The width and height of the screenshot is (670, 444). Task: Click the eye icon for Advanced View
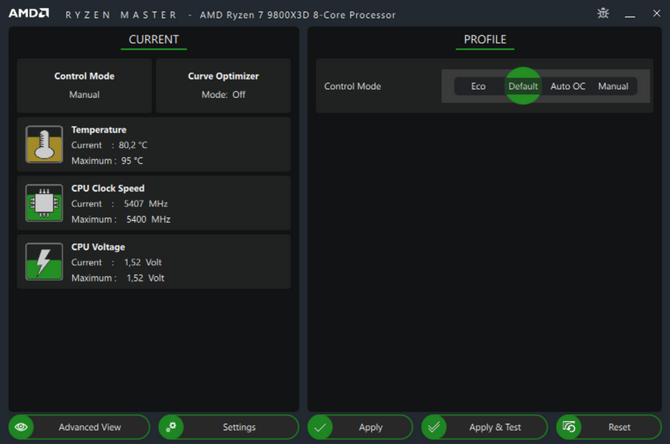pyautogui.click(x=21, y=427)
